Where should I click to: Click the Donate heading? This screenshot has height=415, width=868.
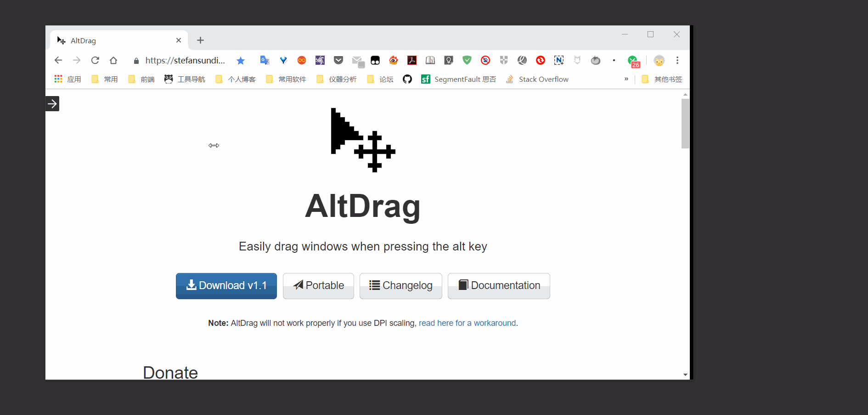(170, 372)
